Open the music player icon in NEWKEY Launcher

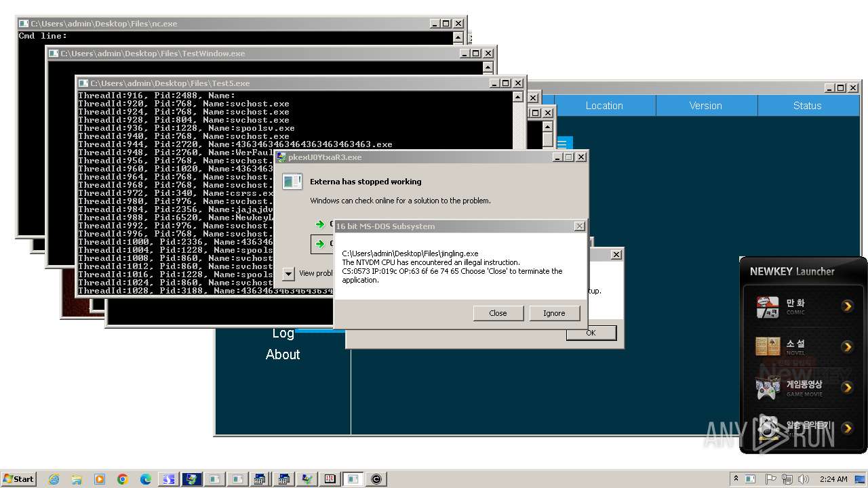(x=768, y=427)
